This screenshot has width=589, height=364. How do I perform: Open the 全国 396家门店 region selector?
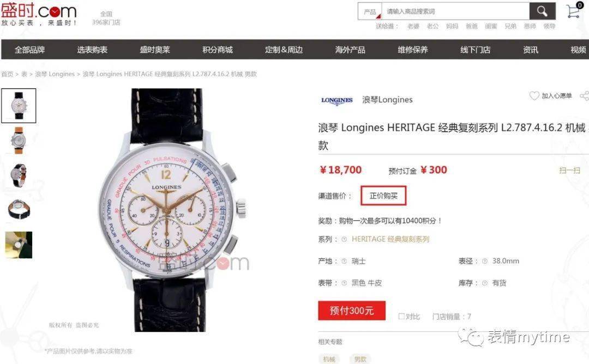click(106, 18)
